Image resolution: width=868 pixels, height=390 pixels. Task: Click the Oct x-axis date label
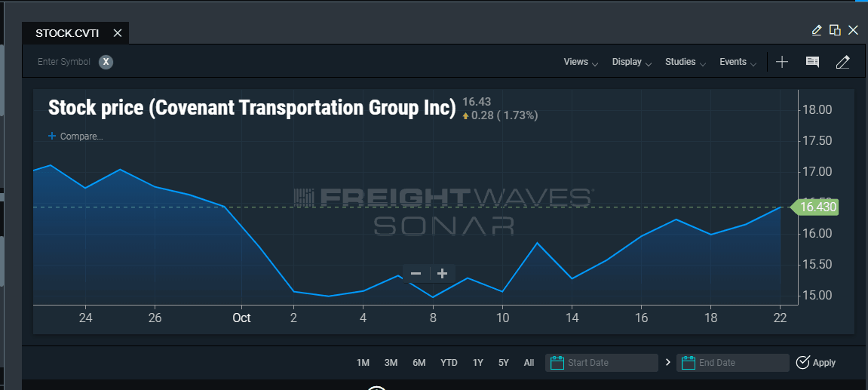point(241,318)
